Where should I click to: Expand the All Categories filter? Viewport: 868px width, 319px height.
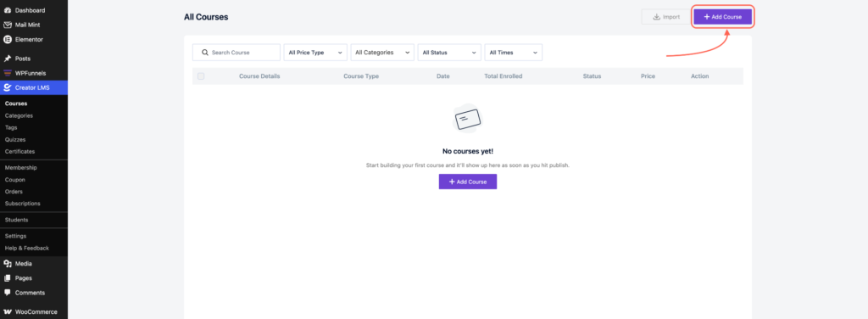382,53
